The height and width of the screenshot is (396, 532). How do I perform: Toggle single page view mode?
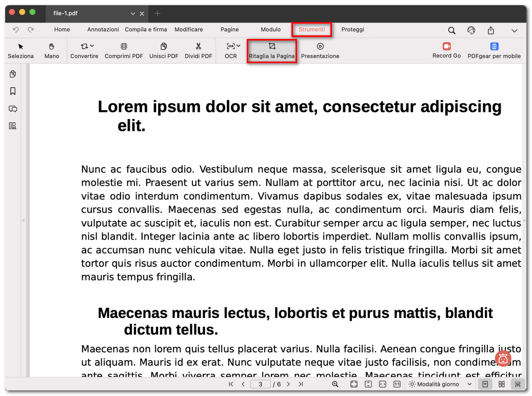[x=485, y=384]
